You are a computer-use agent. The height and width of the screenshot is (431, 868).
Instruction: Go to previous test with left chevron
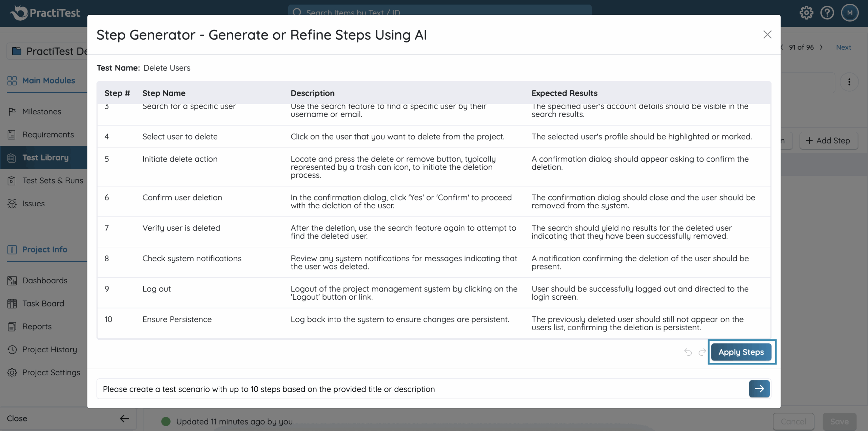coord(782,48)
